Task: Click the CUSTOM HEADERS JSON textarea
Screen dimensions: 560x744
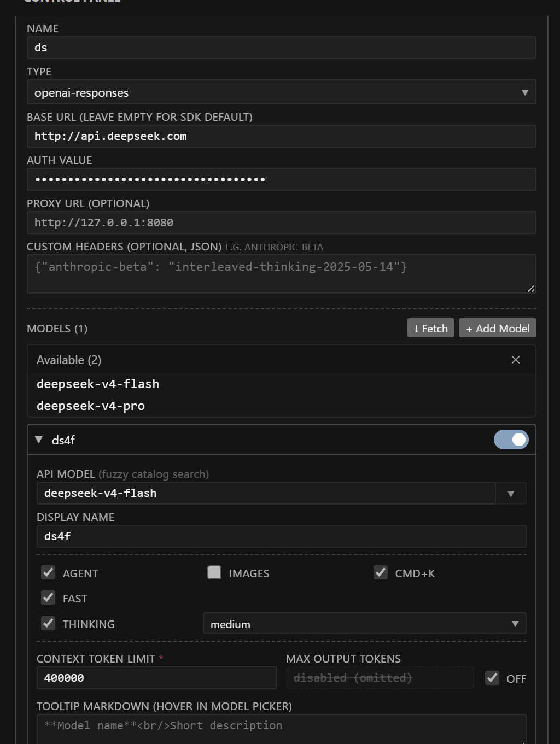Action: click(281, 274)
